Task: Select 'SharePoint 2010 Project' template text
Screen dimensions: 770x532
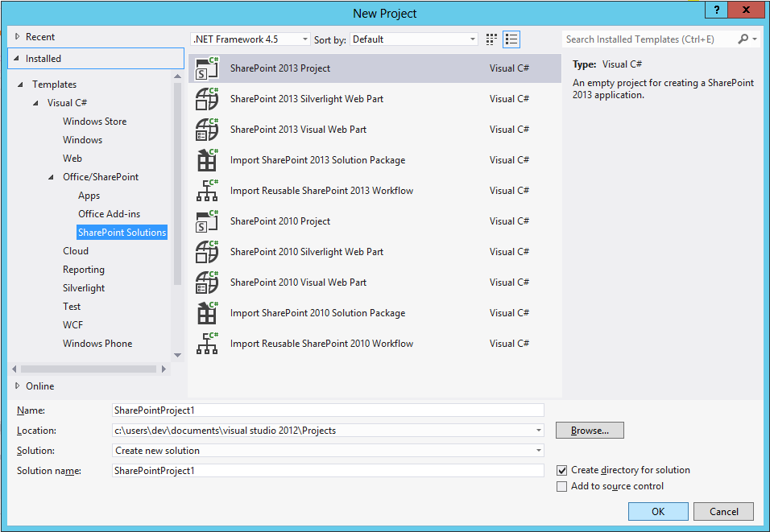Action: click(x=280, y=221)
